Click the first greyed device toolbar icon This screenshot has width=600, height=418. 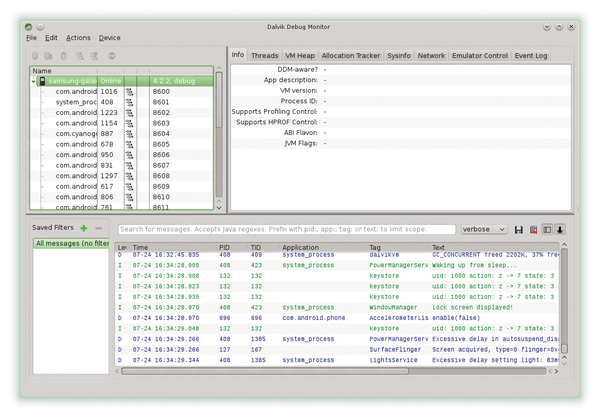tap(35, 56)
